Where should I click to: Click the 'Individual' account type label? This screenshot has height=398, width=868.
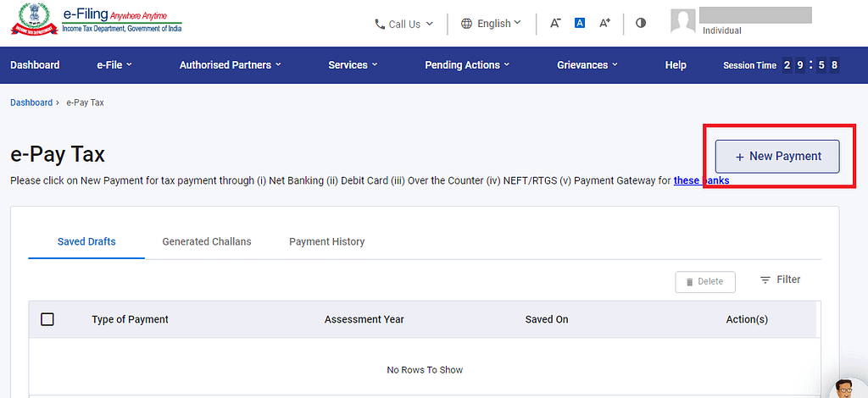722,31
